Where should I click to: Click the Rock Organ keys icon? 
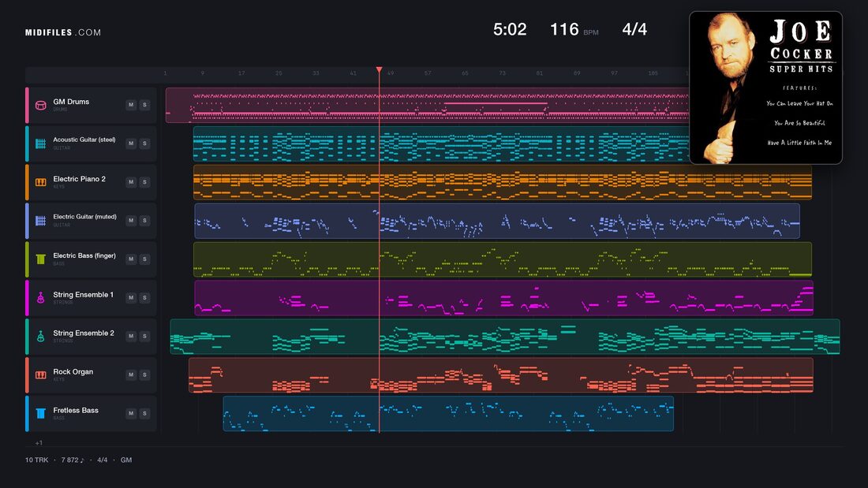[x=40, y=374]
